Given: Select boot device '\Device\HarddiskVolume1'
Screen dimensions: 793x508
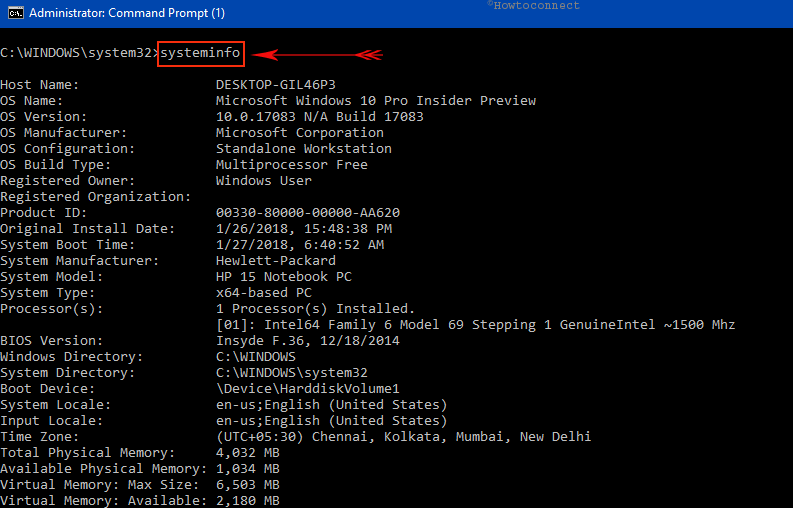Looking at the screenshot, I should pyautogui.click(x=308, y=389).
